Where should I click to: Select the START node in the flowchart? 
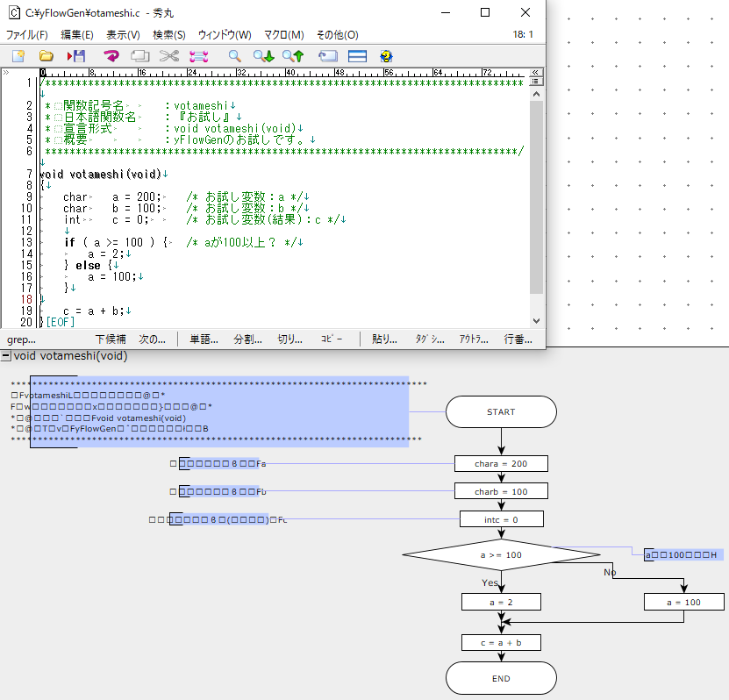(x=501, y=411)
